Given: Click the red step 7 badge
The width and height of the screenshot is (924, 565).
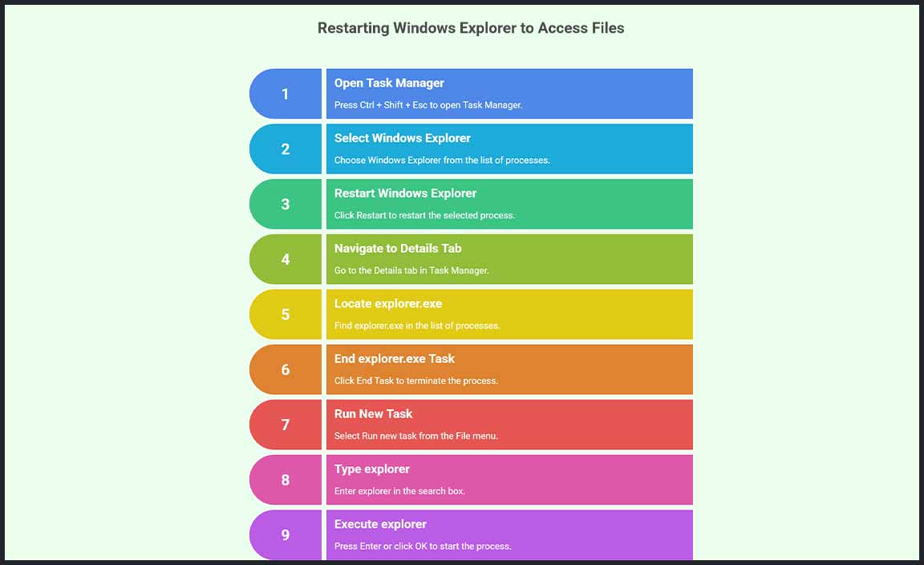Looking at the screenshot, I should click(x=286, y=425).
